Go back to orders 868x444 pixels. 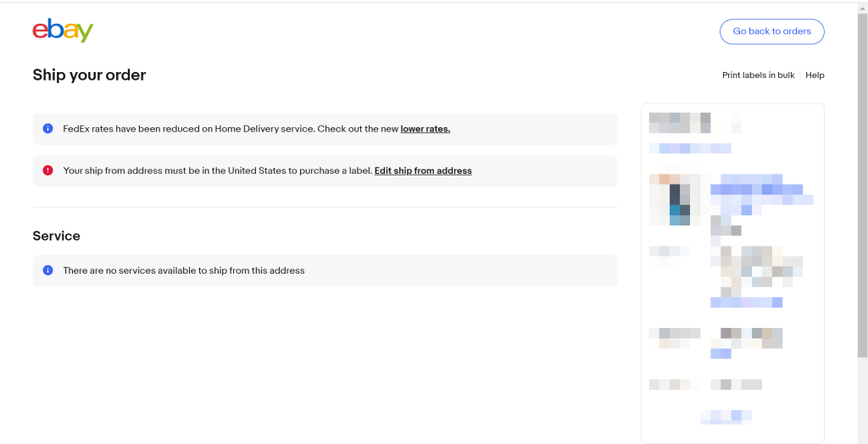[x=771, y=31]
